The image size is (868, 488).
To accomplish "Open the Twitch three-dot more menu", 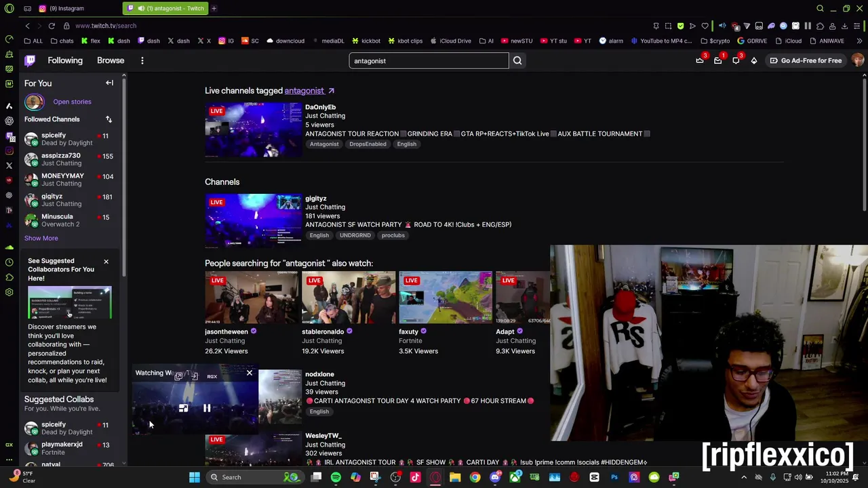I will pos(142,61).
